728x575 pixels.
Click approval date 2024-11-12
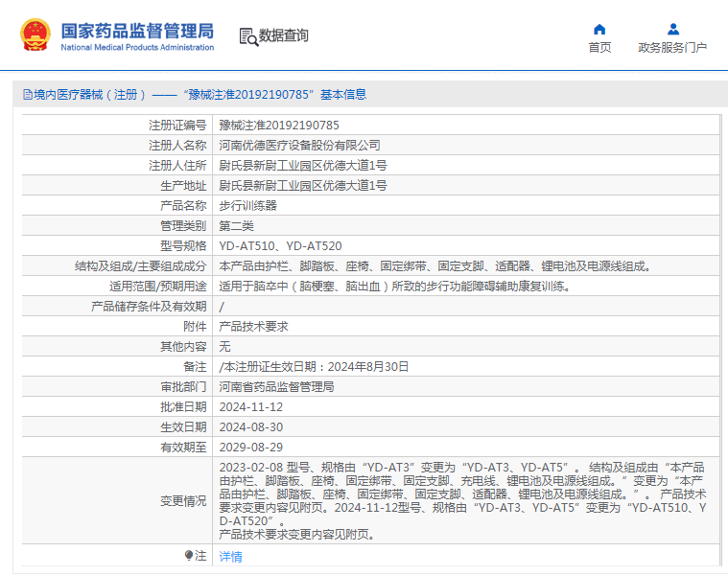(x=250, y=407)
